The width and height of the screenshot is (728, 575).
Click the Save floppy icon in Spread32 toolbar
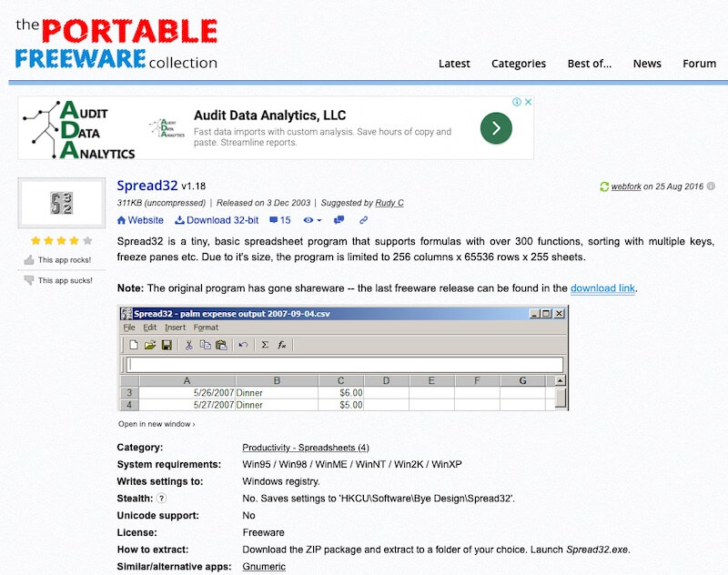[x=167, y=345]
